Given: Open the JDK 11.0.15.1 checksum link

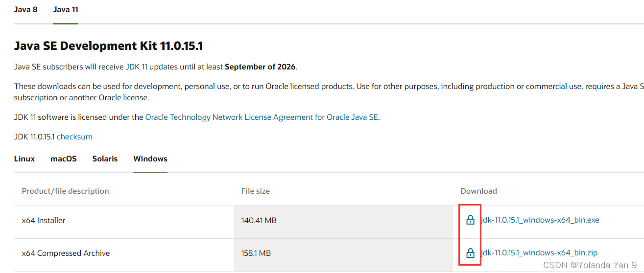Looking at the screenshot, I should coord(74,137).
